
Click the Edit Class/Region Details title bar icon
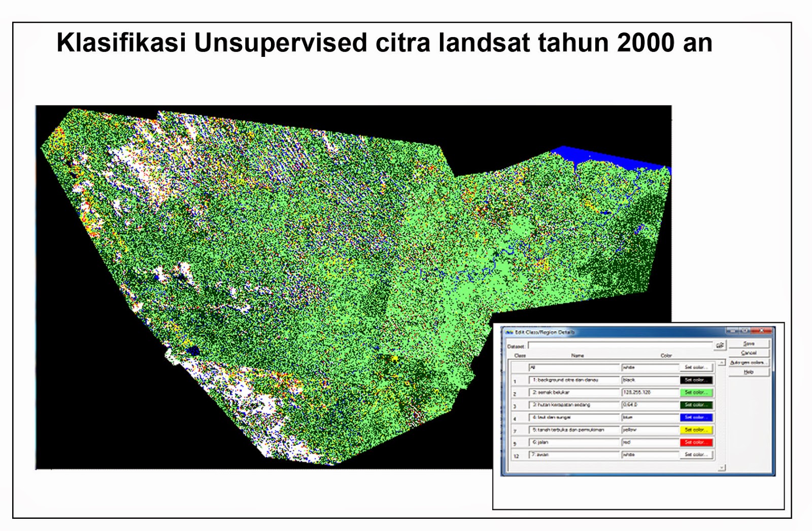click(509, 331)
